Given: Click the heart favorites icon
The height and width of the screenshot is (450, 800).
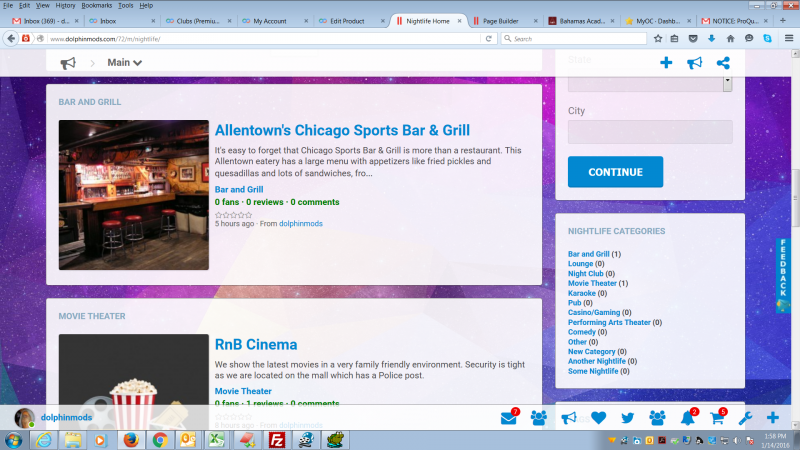Looking at the screenshot, I should (x=598, y=418).
